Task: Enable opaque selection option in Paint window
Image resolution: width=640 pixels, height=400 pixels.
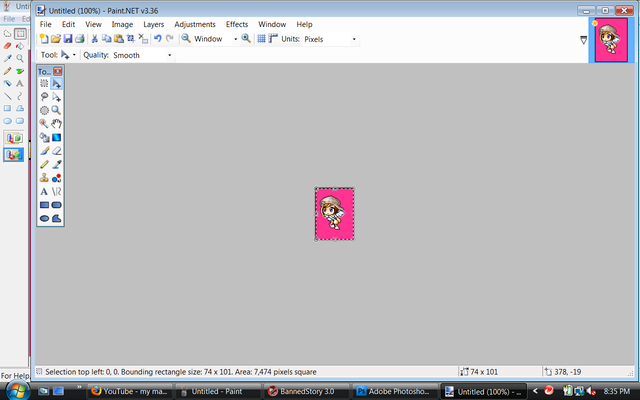Action: coord(13,138)
